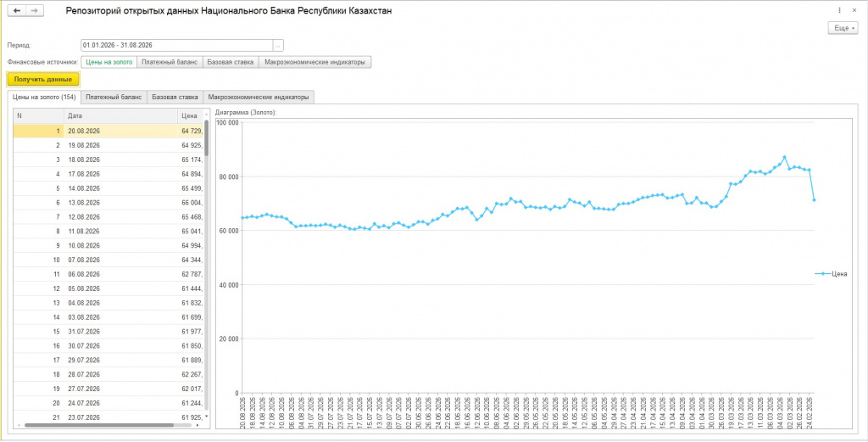Click the forward navigation arrow

[34, 11]
